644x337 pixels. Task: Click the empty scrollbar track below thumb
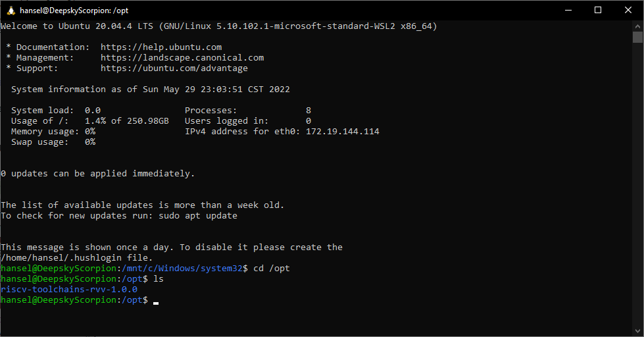(637, 185)
